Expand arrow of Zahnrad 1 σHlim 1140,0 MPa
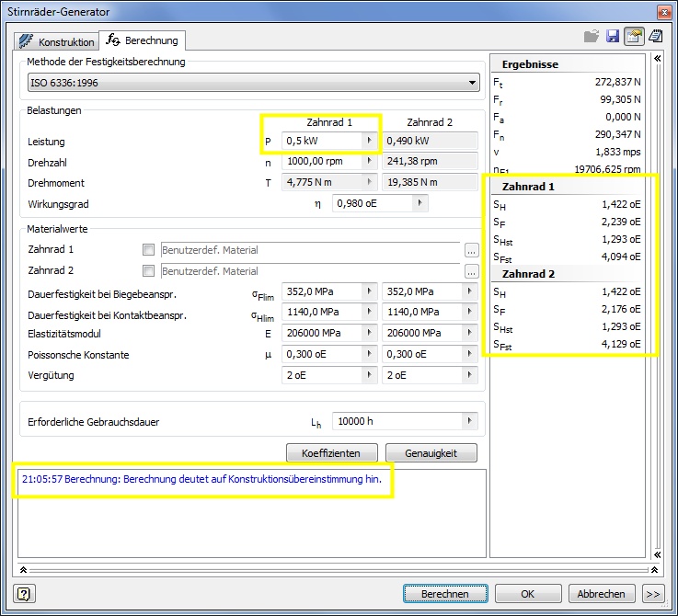The image size is (678, 616). [369, 312]
